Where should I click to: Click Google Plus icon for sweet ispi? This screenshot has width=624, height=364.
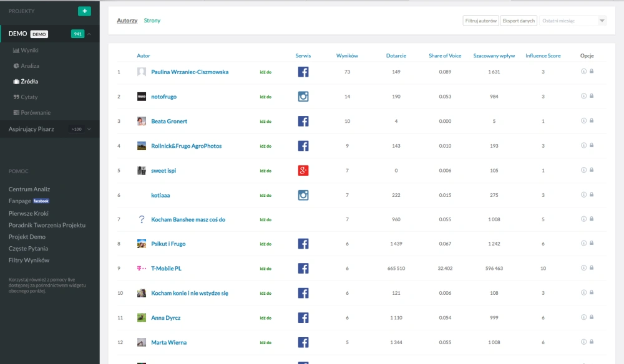point(303,170)
